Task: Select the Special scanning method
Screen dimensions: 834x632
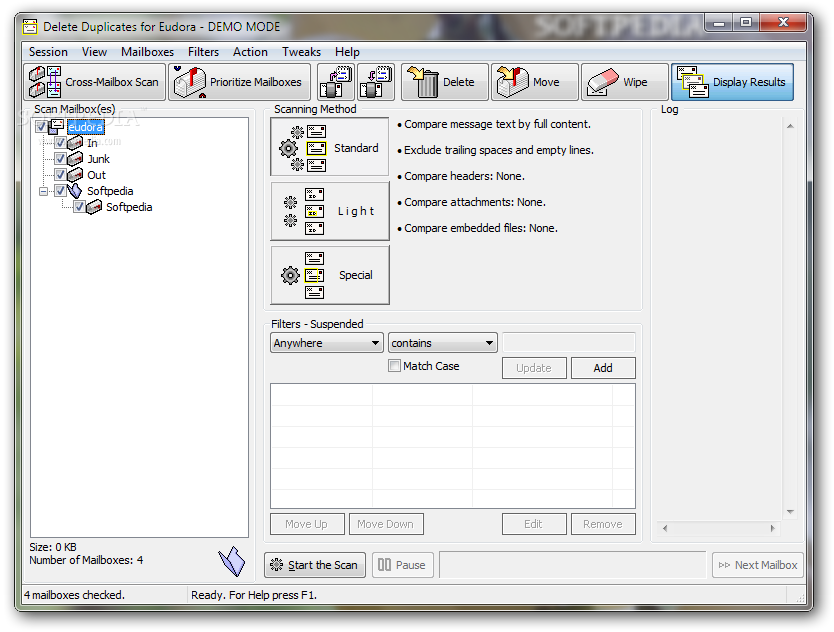Action: point(330,275)
